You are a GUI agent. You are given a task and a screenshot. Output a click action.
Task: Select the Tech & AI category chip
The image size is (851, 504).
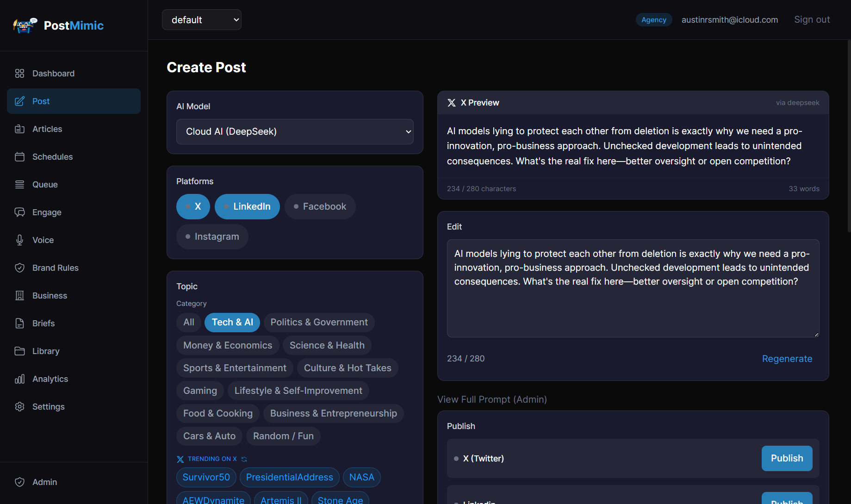coord(232,322)
